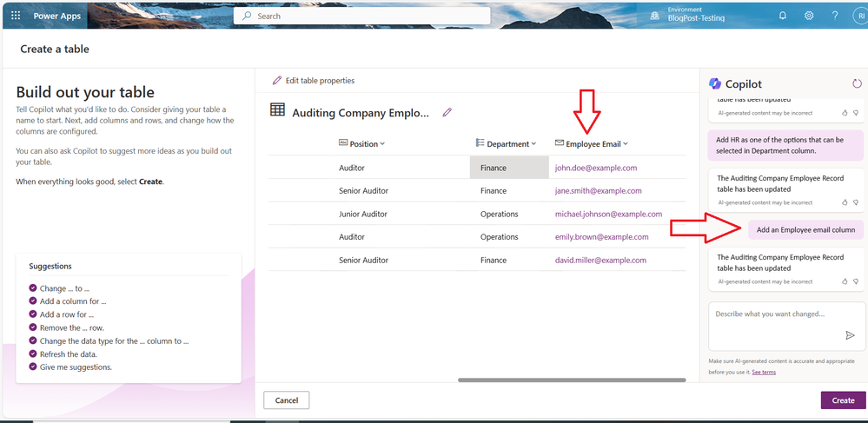Thumbs down the HR option update response
Image resolution: width=868 pixels, height=423 pixels.
click(855, 202)
